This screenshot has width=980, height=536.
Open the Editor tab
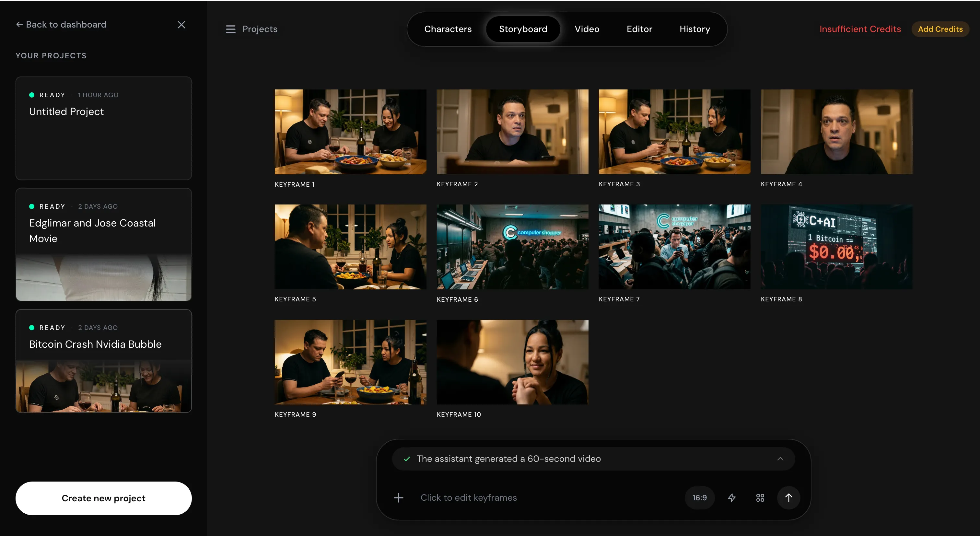[x=639, y=29]
